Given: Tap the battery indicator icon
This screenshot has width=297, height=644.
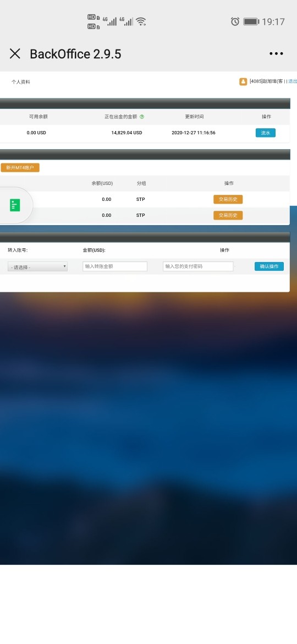Looking at the screenshot, I should [251, 21].
